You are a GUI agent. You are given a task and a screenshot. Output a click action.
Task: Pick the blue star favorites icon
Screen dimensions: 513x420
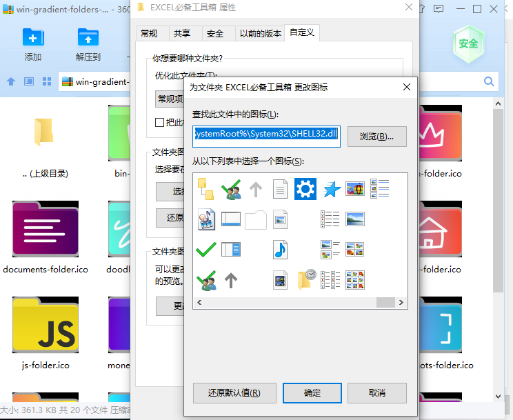pyautogui.click(x=331, y=189)
